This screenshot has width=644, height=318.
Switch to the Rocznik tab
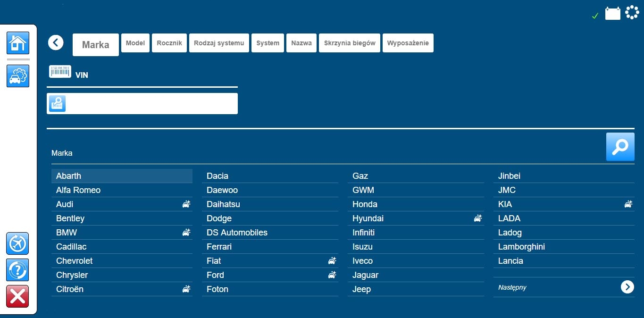(169, 43)
